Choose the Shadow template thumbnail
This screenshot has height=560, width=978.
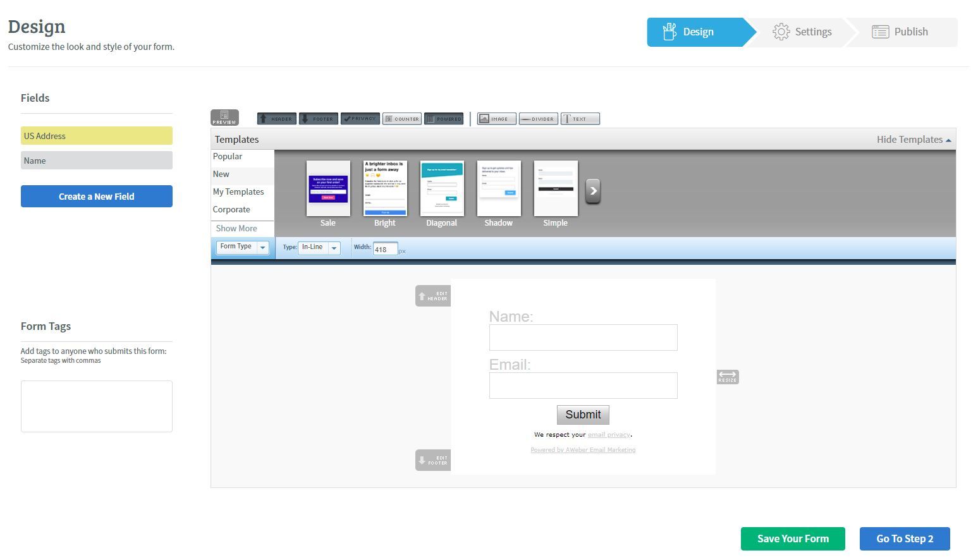pyautogui.click(x=499, y=188)
